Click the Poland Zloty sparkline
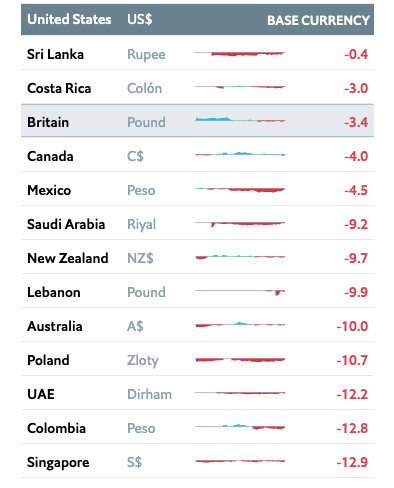Viewport: 394px width, 488px height. (x=240, y=360)
